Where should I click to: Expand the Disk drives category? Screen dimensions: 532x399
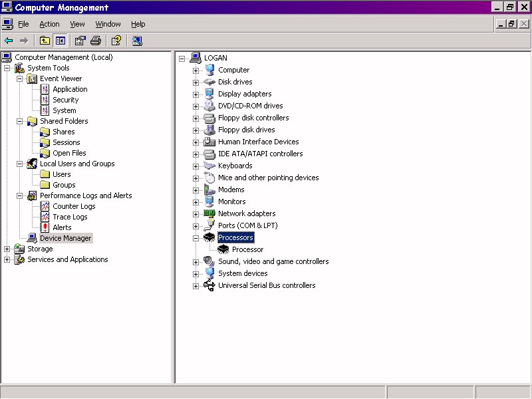click(196, 82)
